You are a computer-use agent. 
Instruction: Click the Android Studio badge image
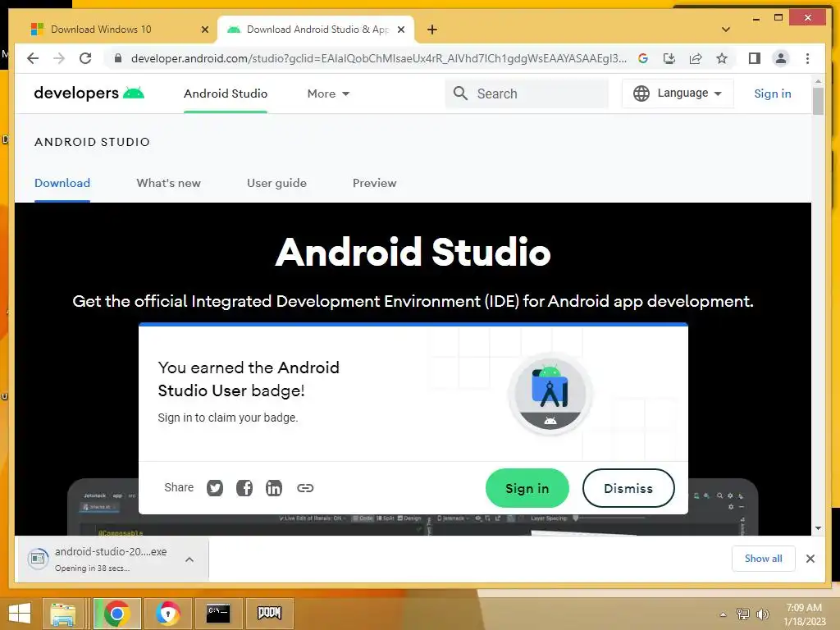(550, 395)
